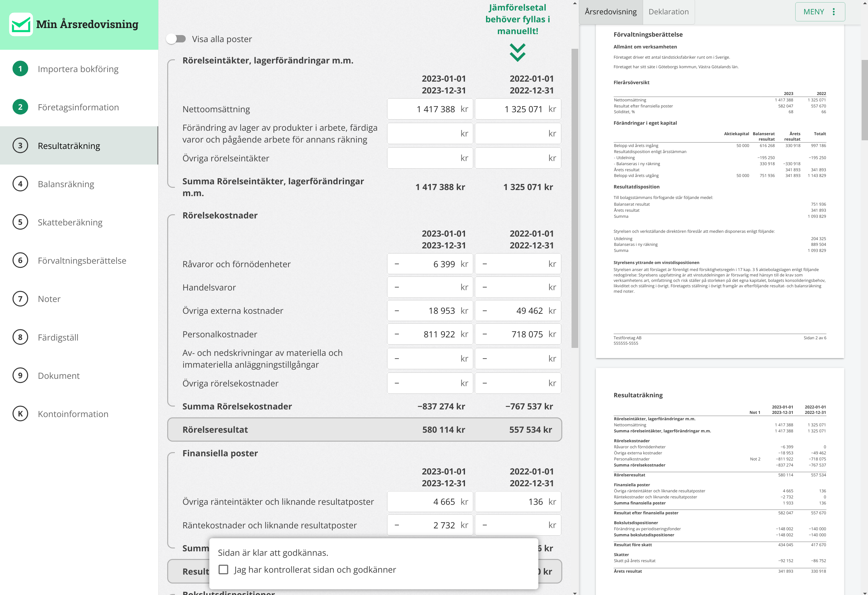Viewport: 868px width, 595px height.
Task: Click step 2 circle for Företagsinformation
Action: coord(20,107)
